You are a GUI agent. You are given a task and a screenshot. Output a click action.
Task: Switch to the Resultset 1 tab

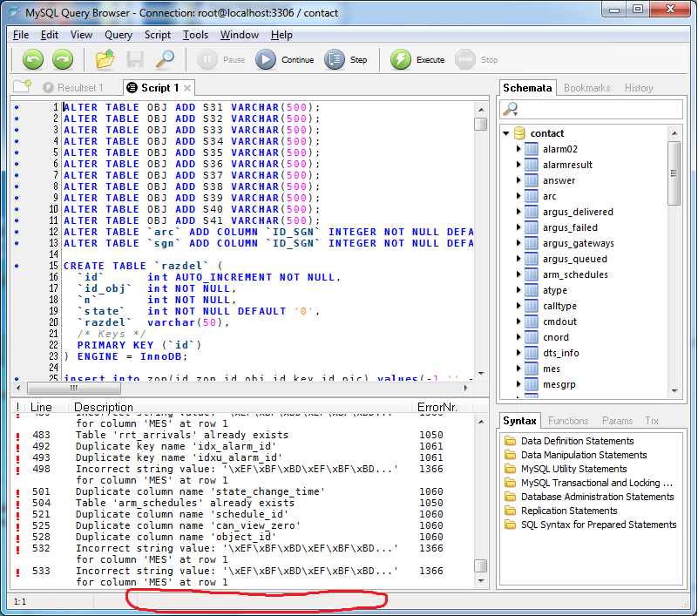tap(74, 88)
